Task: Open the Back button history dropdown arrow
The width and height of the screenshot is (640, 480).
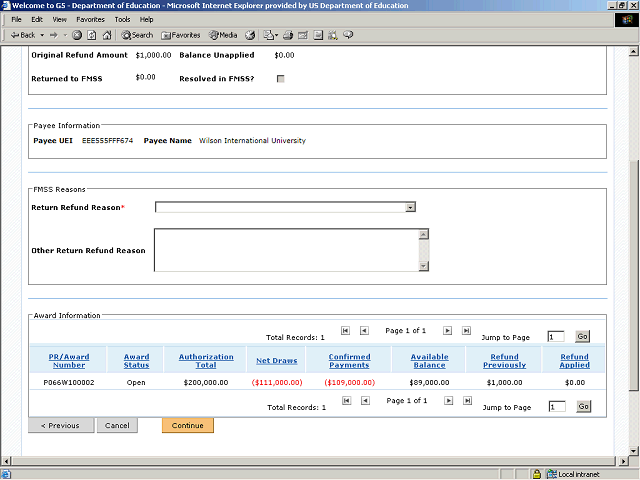Action: click(42, 35)
